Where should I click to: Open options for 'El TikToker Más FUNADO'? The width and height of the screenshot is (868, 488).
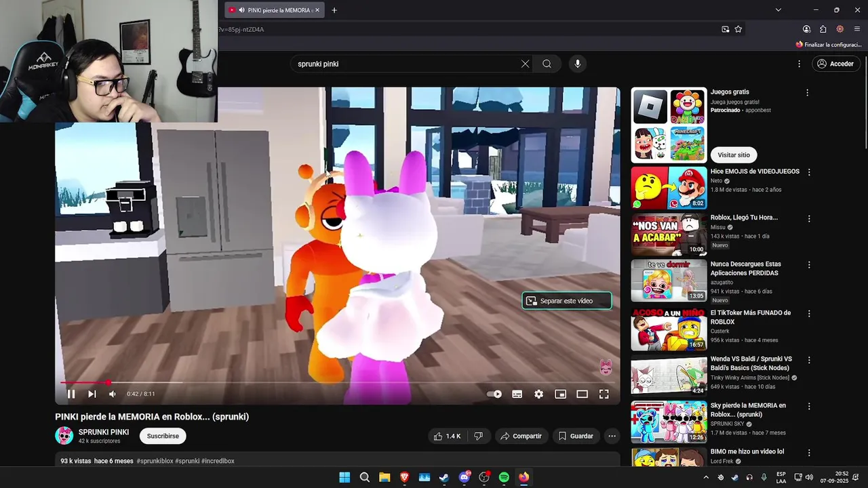tap(809, 314)
